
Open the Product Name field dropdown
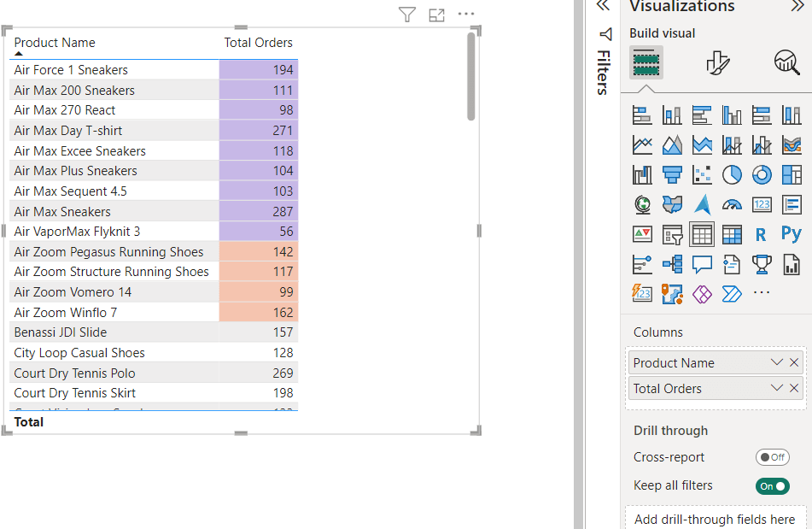pos(776,362)
